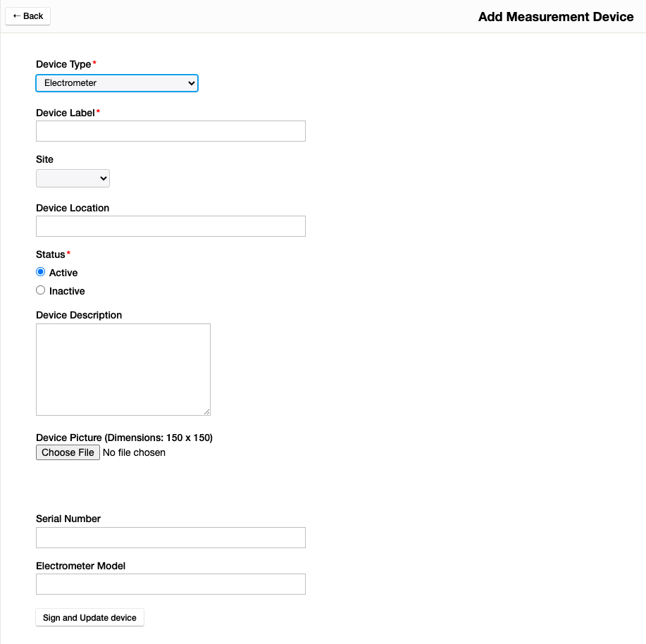Click the Device Label text field
Image resolution: width=646 pixels, height=644 pixels.
click(170, 131)
